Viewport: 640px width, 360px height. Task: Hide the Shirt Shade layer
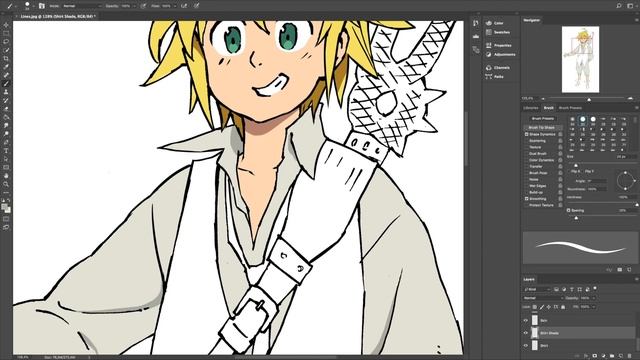[526, 333]
